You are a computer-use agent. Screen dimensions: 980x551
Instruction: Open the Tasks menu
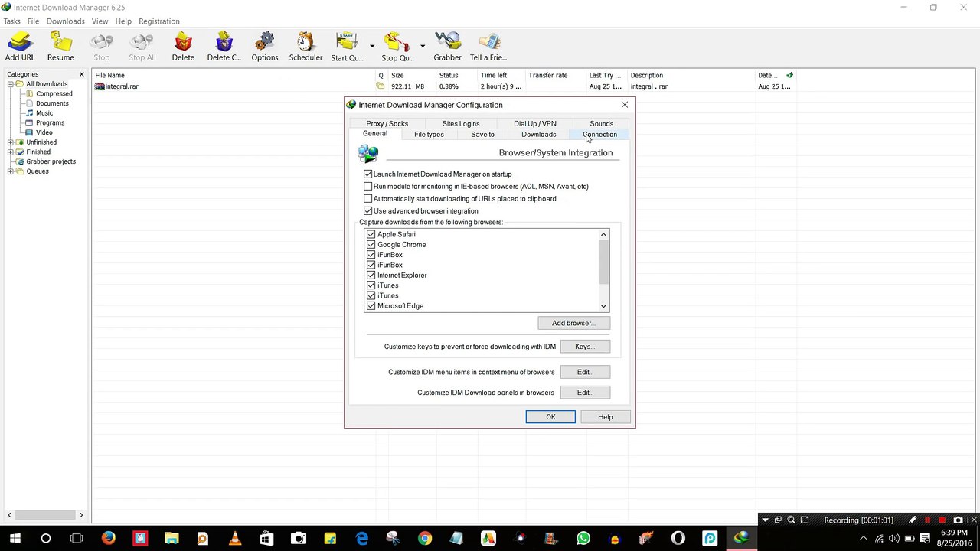pyautogui.click(x=11, y=21)
